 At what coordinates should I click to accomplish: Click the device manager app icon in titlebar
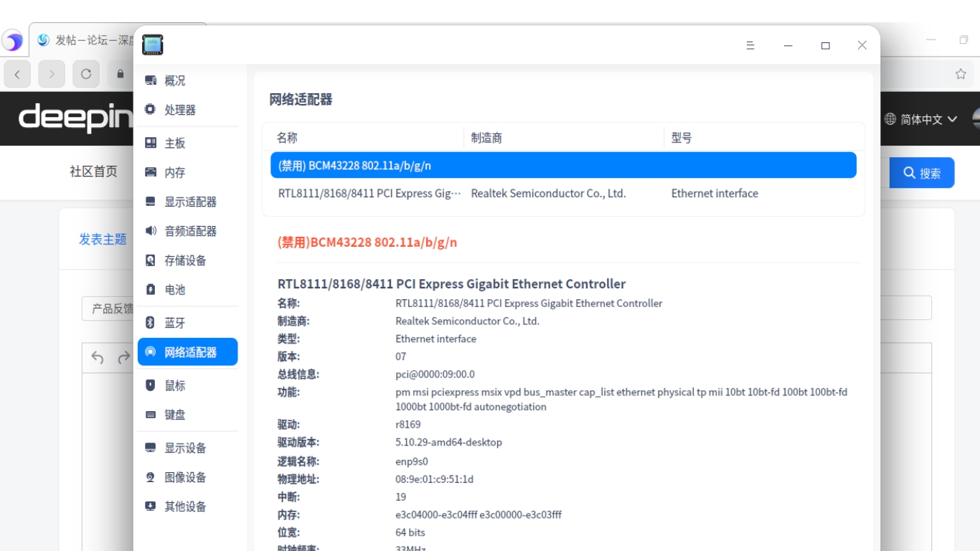tap(153, 45)
